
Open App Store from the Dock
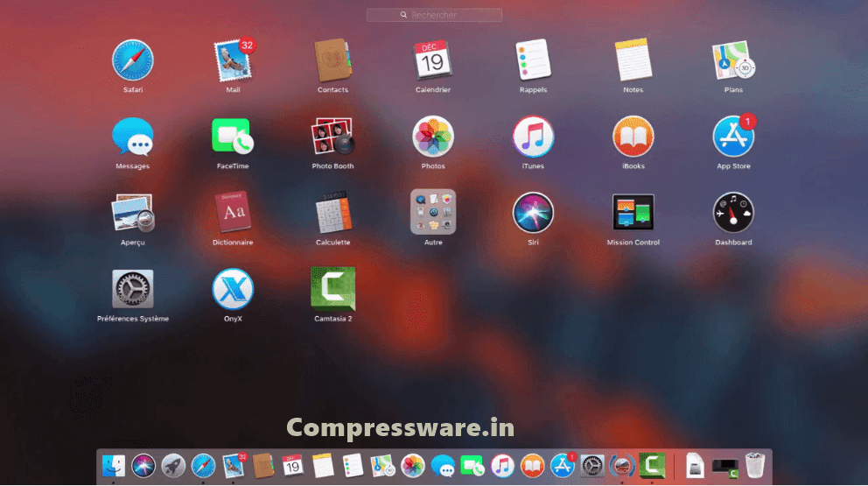[x=563, y=466]
